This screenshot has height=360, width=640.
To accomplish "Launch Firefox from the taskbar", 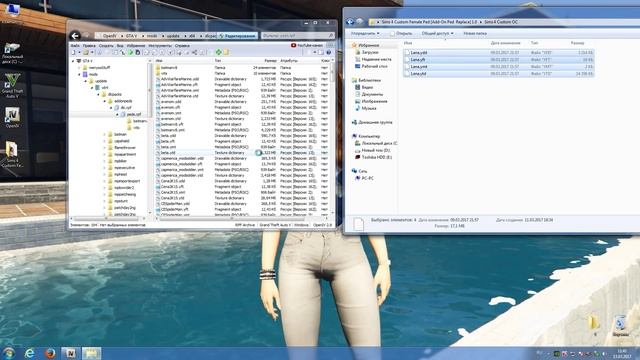I will click(x=50, y=353).
